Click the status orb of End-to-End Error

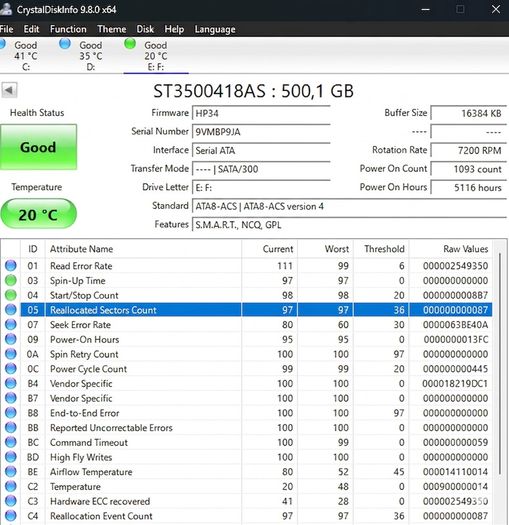[11, 413]
